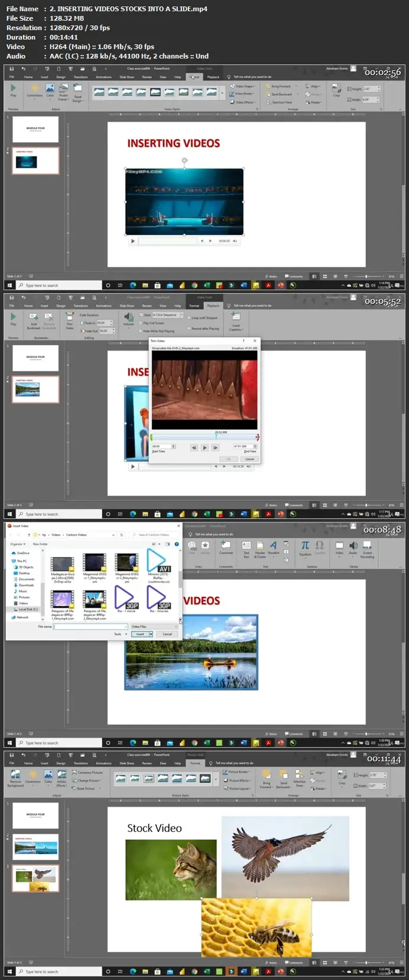Click Insert Captions in the 00:05:52 frame
This screenshot has width=409, height=980.
(236, 322)
